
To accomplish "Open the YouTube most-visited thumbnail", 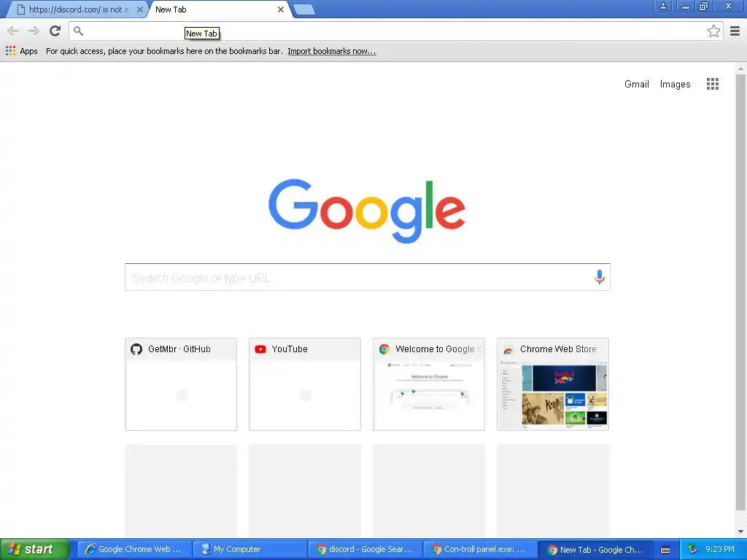I will 305,384.
